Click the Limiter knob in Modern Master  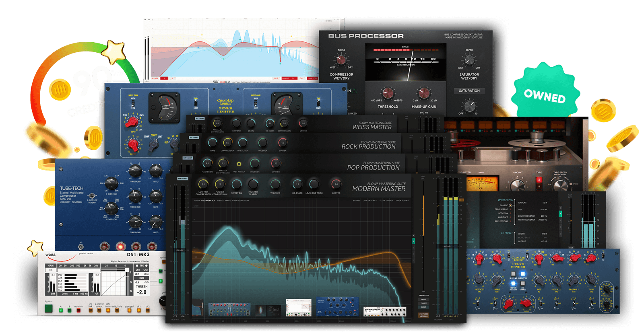click(336, 185)
